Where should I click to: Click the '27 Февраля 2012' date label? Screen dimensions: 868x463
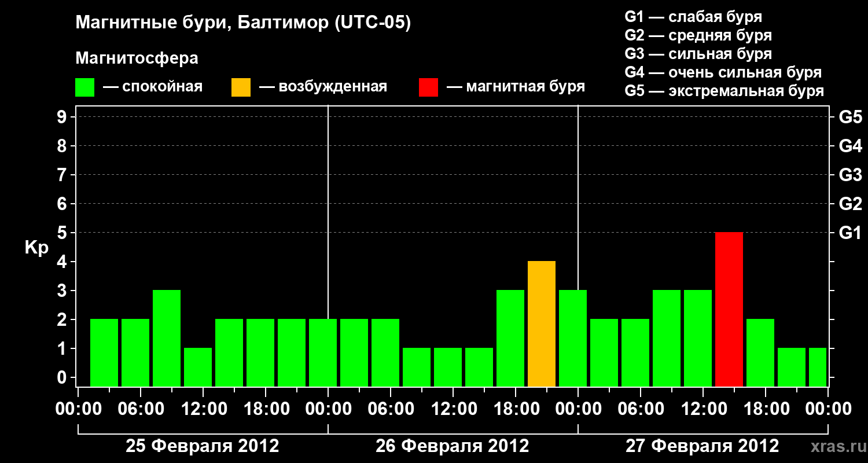point(703,446)
